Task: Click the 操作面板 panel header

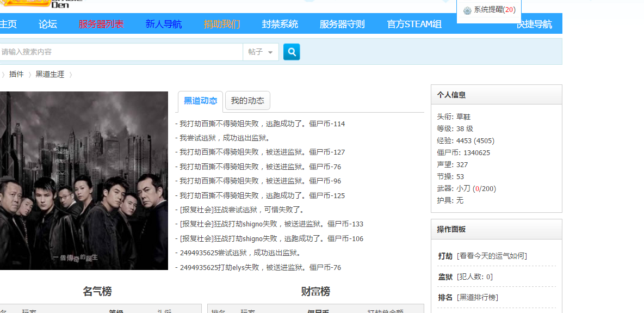Action: click(x=496, y=229)
